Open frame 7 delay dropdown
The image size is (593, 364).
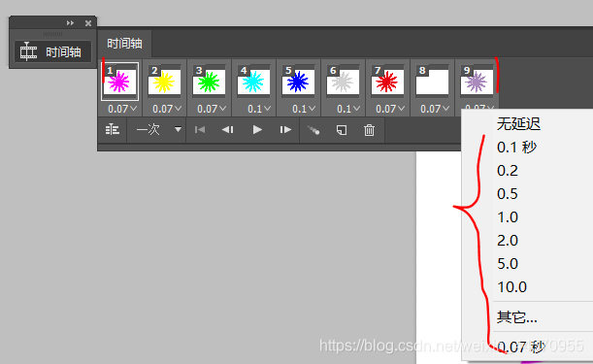pyautogui.click(x=390, y=109)
